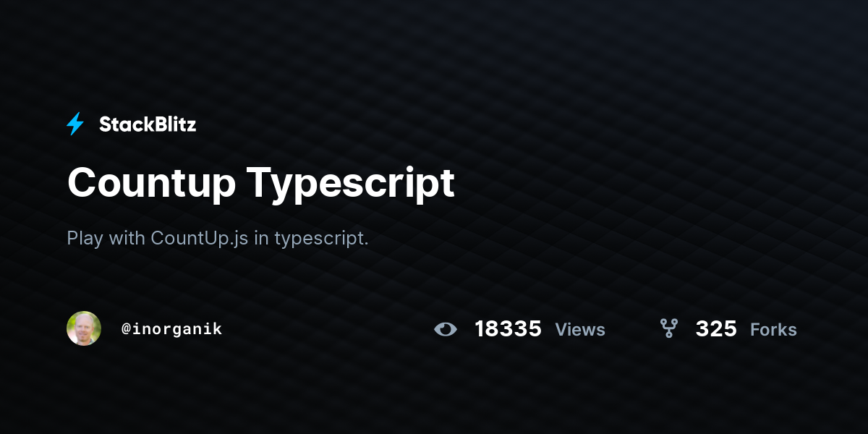Viewport: 868px width, 434px height.
Task: Click the Views label
Action: point(580,330)
